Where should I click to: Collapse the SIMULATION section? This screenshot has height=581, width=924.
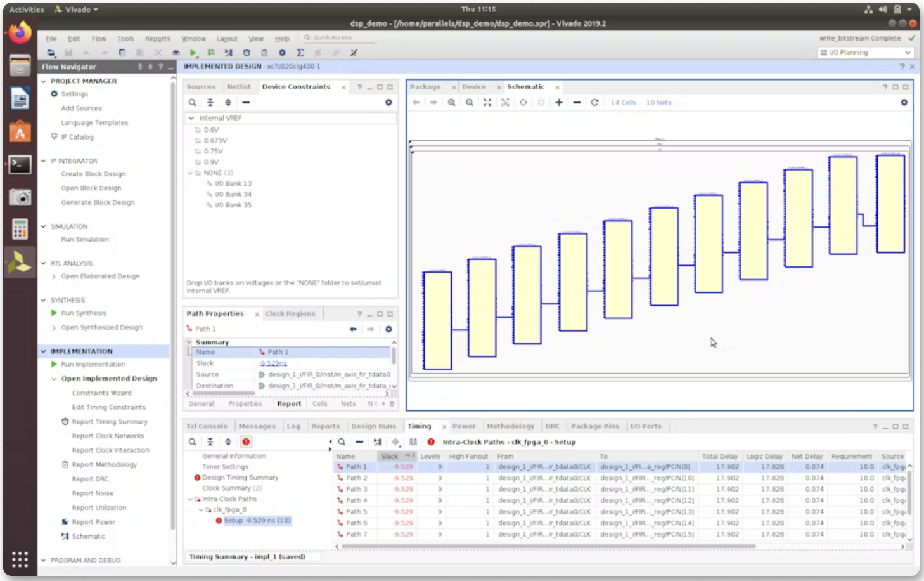(x=44, y=226)
